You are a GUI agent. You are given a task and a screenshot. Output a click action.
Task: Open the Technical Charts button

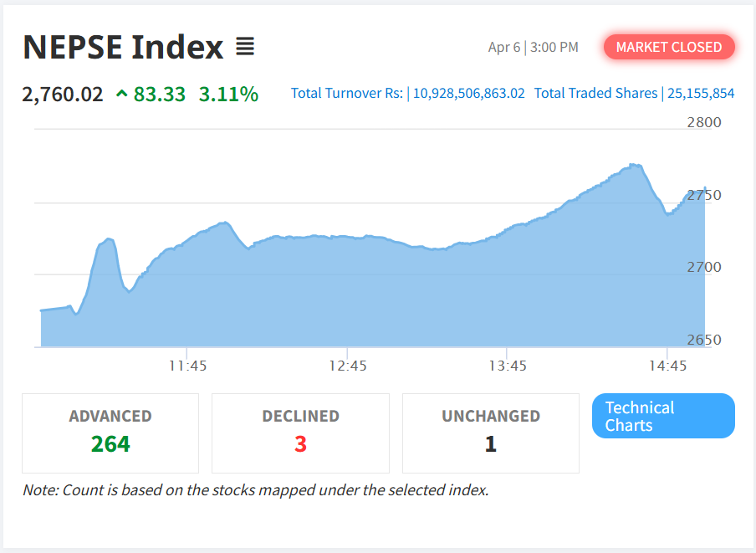(x=663, y=416)
